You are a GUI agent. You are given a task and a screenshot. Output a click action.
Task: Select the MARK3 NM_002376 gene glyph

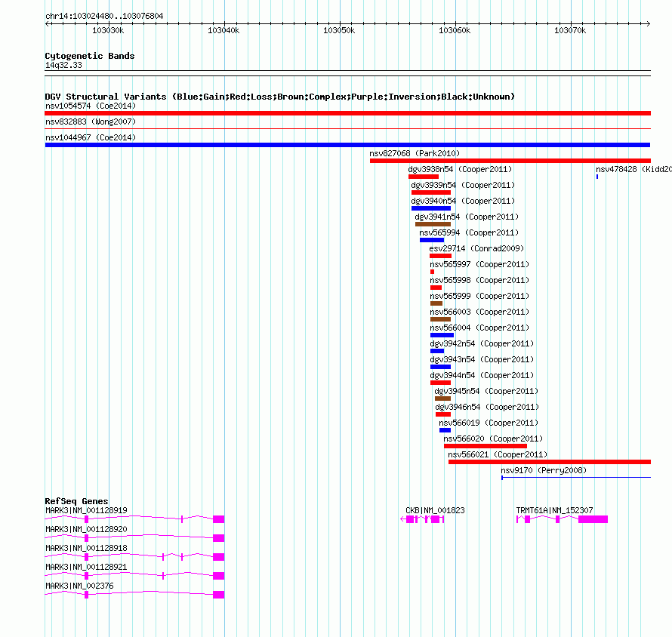(134, 595)
